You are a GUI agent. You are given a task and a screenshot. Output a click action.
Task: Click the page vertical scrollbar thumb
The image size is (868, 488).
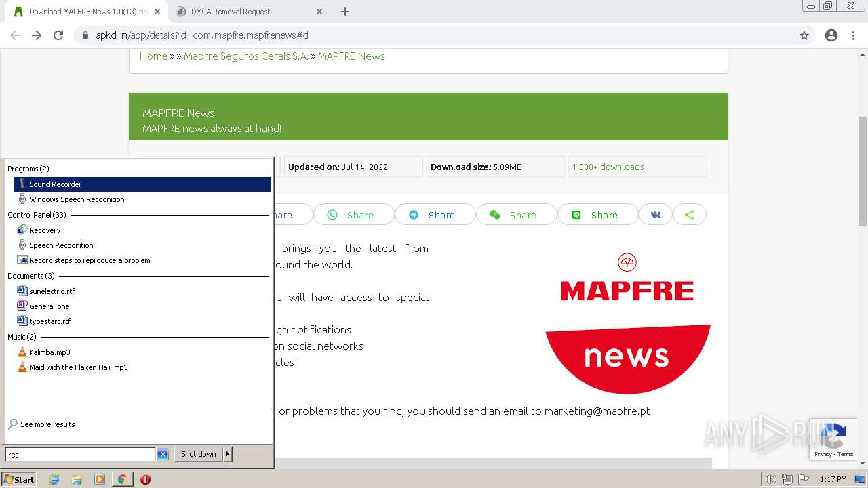pos(863,171)
